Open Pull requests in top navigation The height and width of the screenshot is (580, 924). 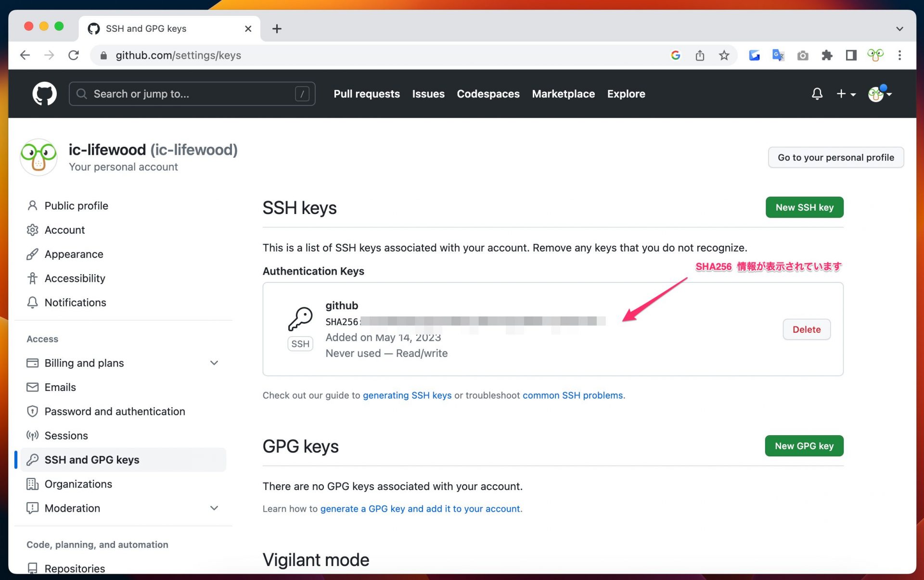(366, 94)
